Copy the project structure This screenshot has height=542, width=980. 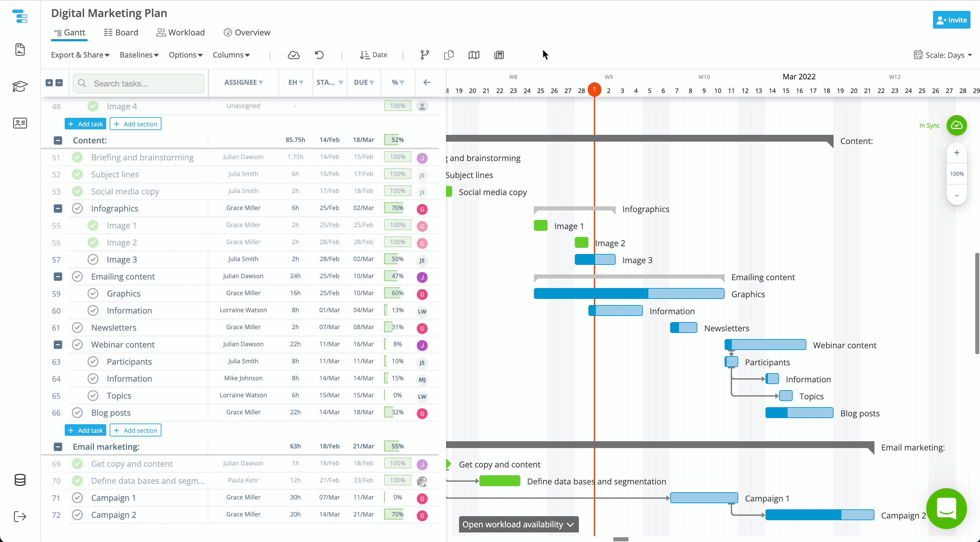pos(448,55)
